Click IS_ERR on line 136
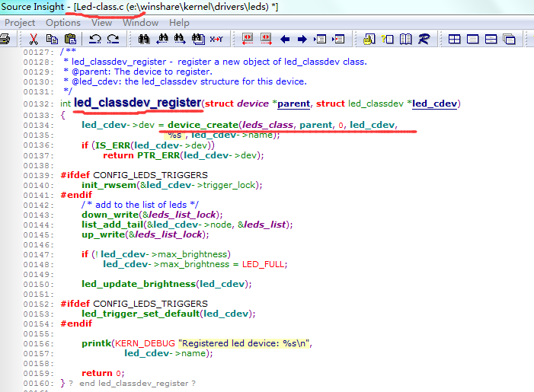Image resolution: width=534 pixels, height=392 pixels. 113,145
